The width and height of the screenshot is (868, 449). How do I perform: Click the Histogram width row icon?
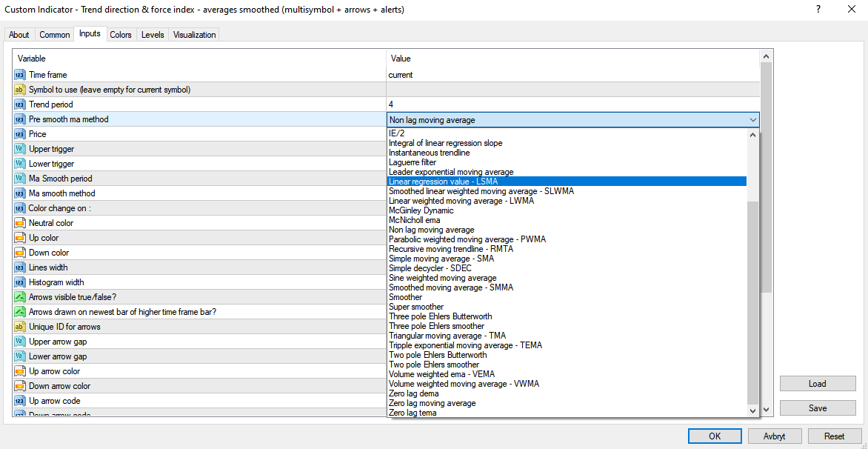(20, 282)
